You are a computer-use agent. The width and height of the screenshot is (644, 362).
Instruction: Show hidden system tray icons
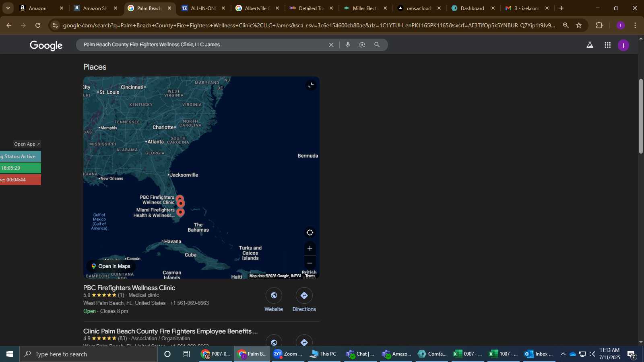563,354
